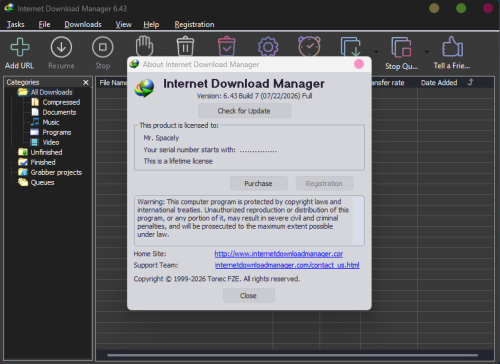Close the Categories panel with X
Screen dimensions: 500x364
pyautogui.click(x=86, y=82)
